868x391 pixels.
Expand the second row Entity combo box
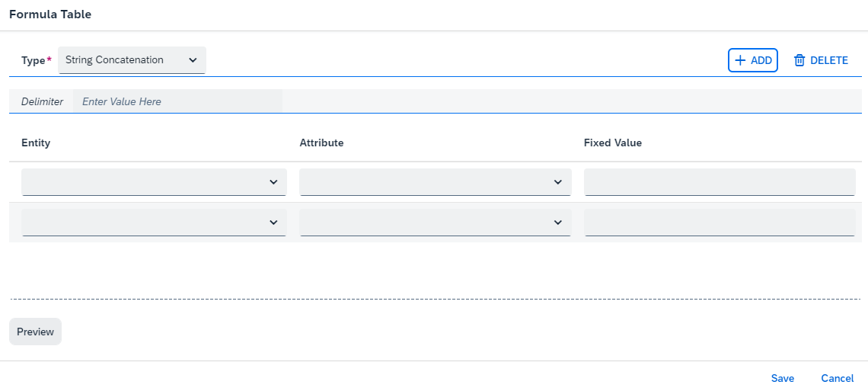[x=154, y=223]
